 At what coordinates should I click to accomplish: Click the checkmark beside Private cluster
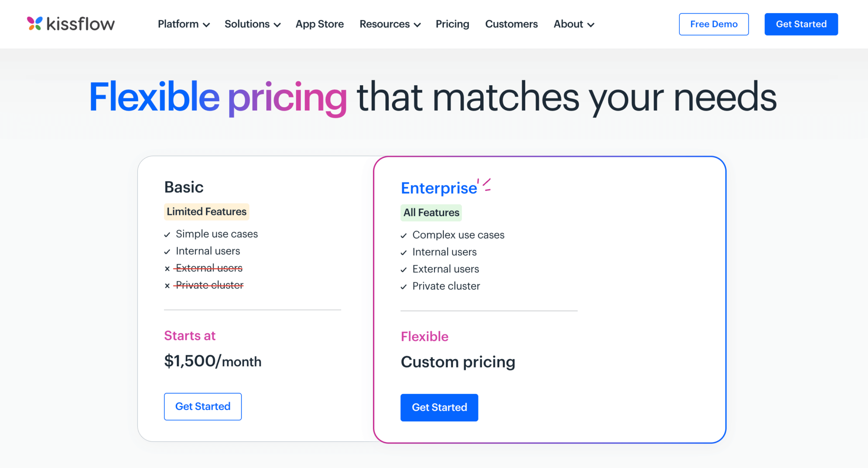(x=403, y=287)
